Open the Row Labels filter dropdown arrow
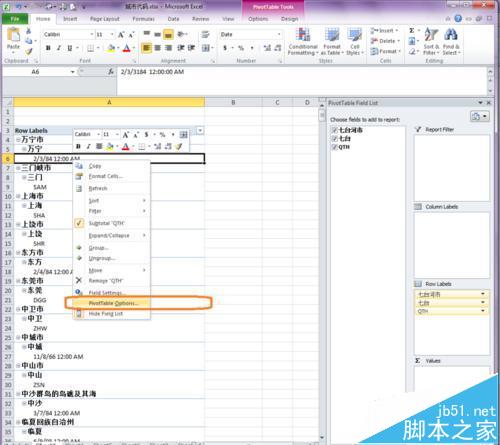 click(x=200, y=130)
